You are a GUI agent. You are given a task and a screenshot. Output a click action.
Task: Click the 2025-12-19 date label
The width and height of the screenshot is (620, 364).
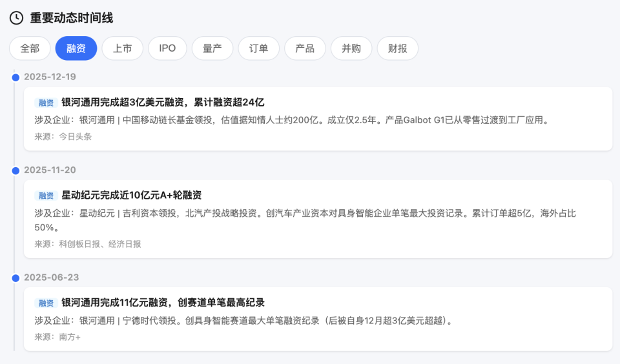coord(50,77)
